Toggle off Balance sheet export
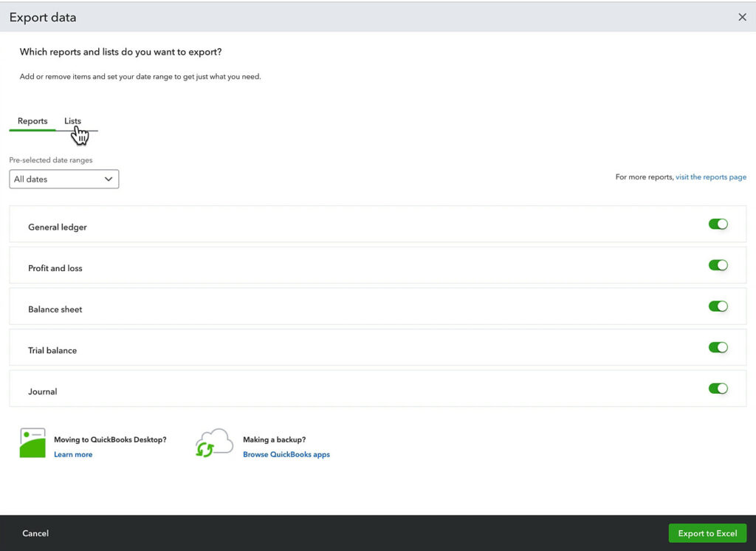Screen dimensions: 756x551 [717, 306]
